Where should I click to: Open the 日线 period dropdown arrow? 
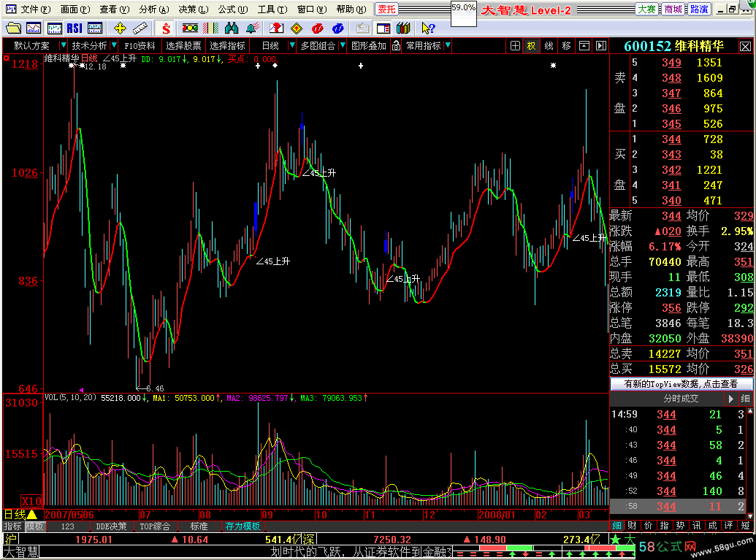click(x=291, y=45)
